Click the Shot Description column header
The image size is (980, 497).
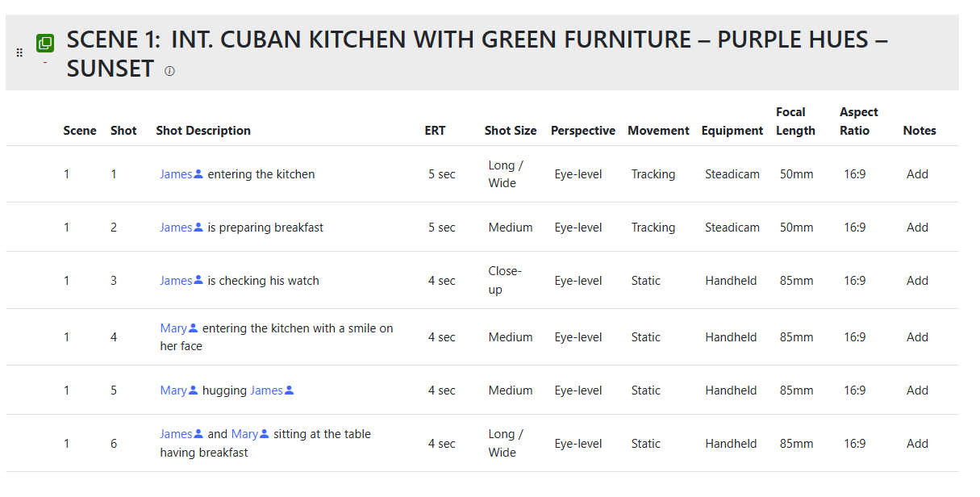(203, 131)
